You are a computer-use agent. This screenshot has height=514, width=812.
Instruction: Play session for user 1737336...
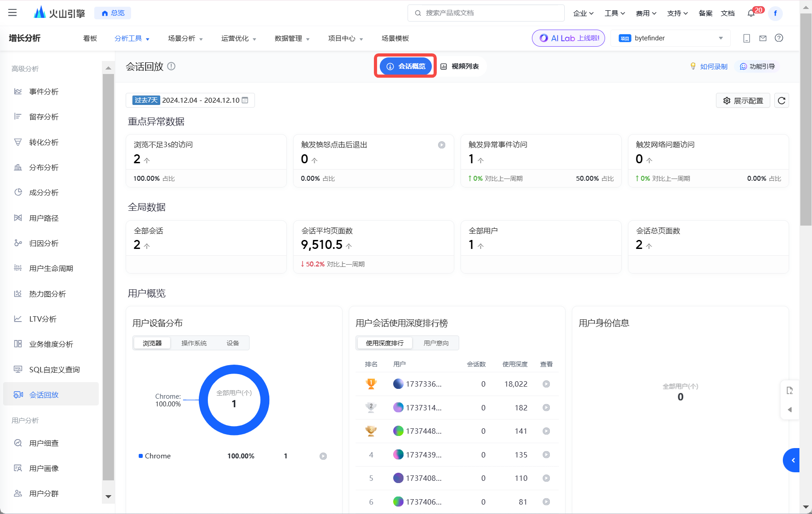[x=546, y=384]
